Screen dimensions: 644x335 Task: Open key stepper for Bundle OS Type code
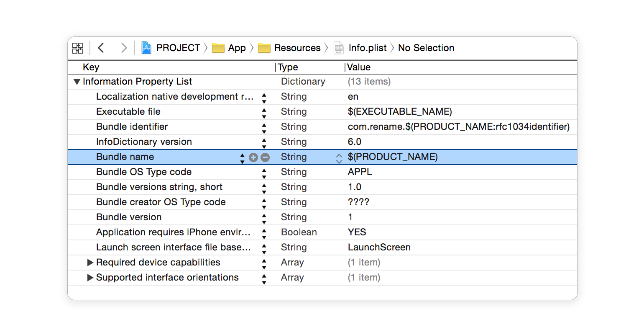[264, 174]
